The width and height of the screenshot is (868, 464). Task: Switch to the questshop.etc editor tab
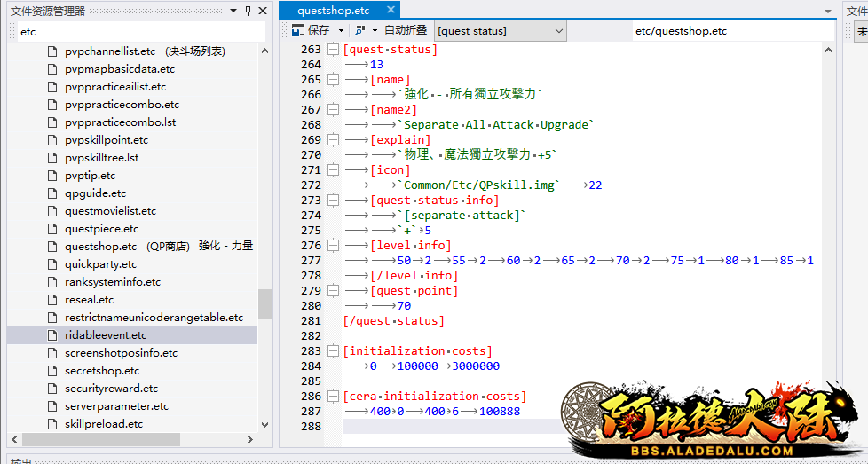334,11
